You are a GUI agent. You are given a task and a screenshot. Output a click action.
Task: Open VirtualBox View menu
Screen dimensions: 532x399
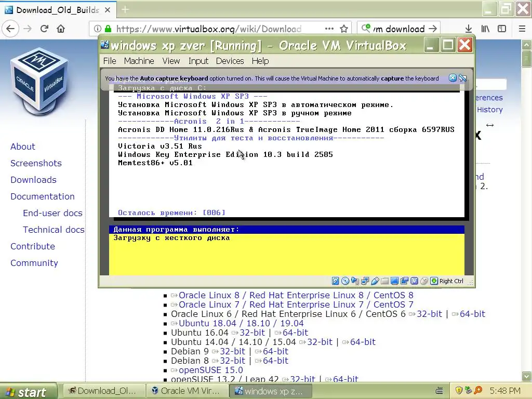pyautogui.click(x=171, y=61)
